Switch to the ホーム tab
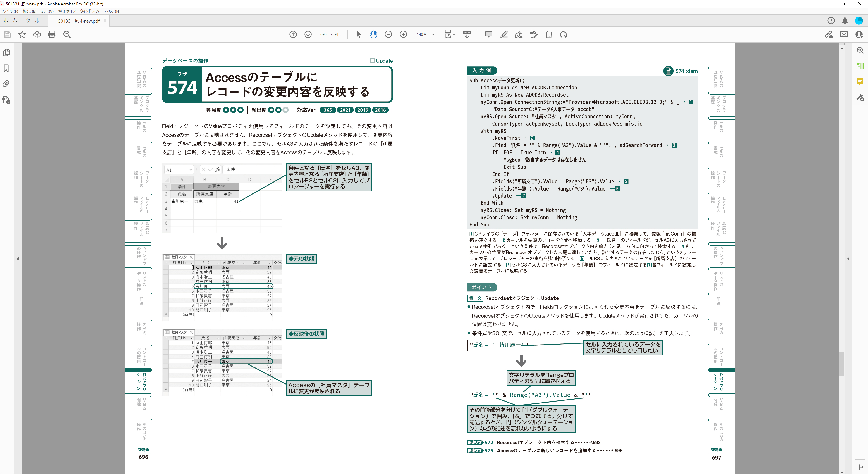The width and height of the screenshot is (868, 474). tap(10, 20)
